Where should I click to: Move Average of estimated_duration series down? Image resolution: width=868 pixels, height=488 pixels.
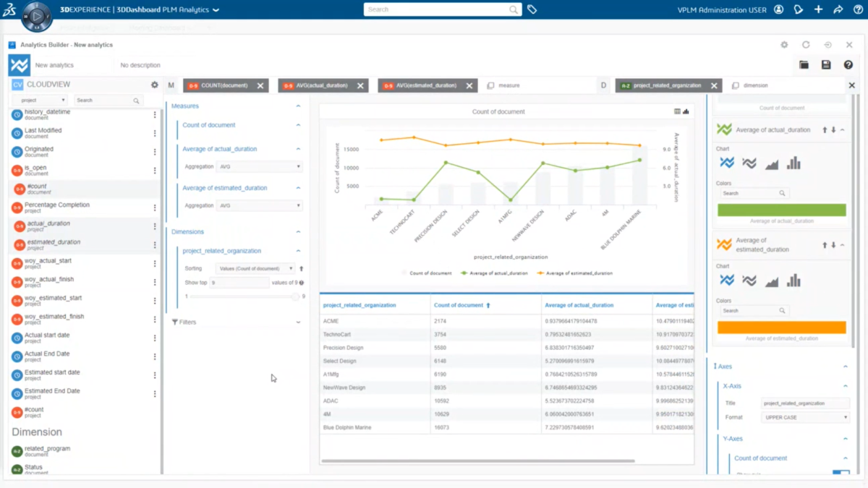[833, 245]
